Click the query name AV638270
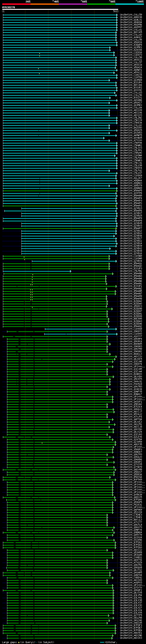This screenshot has height=644, width=146. [8, 8]
